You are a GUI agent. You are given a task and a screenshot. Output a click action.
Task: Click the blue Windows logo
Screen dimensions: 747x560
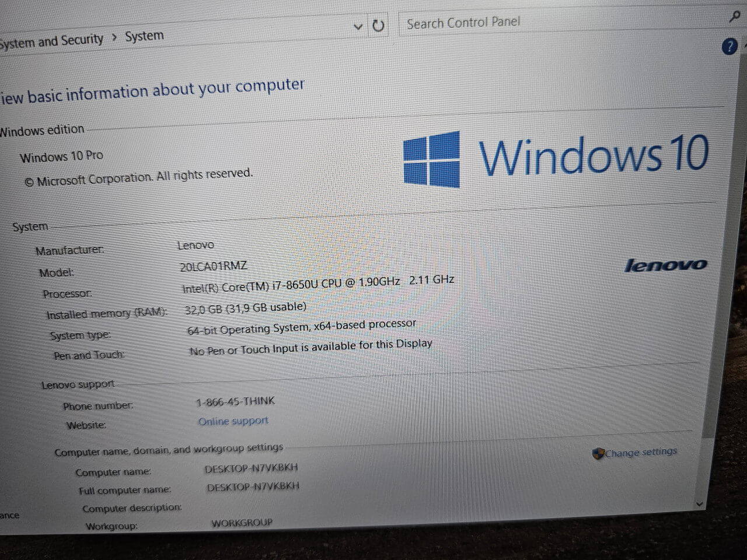(x=432, y=159)
